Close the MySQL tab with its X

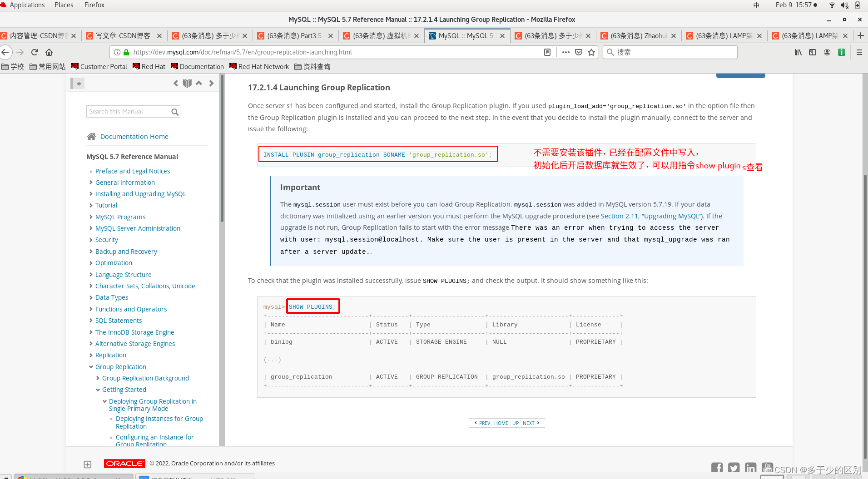coord(502,36)
